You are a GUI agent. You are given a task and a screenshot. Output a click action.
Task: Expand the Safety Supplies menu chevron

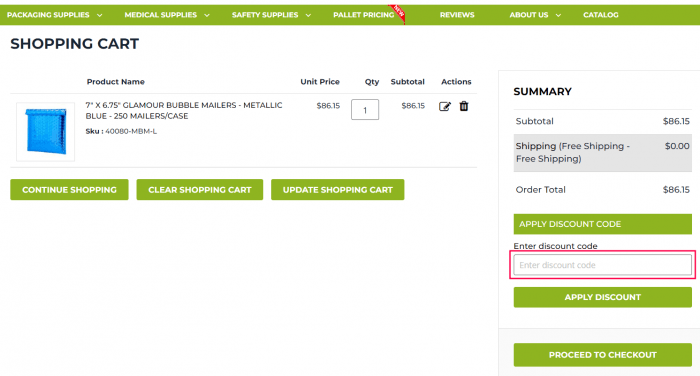click(308, 15)
